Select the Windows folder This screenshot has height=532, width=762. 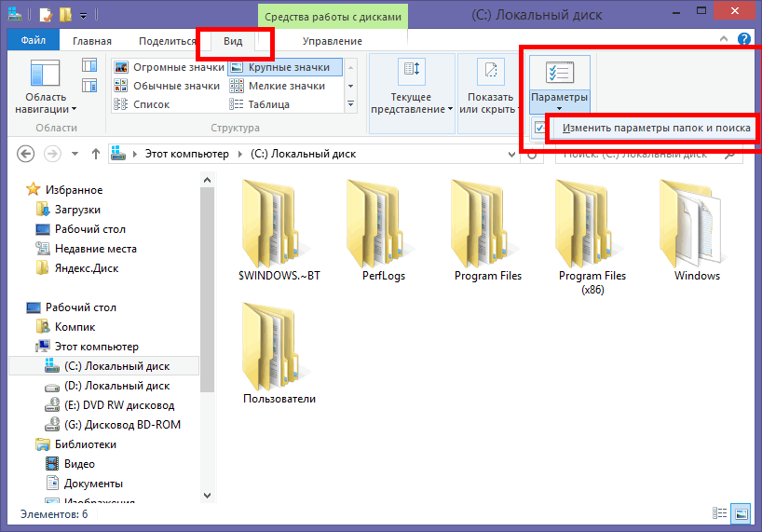pos(697,231)
